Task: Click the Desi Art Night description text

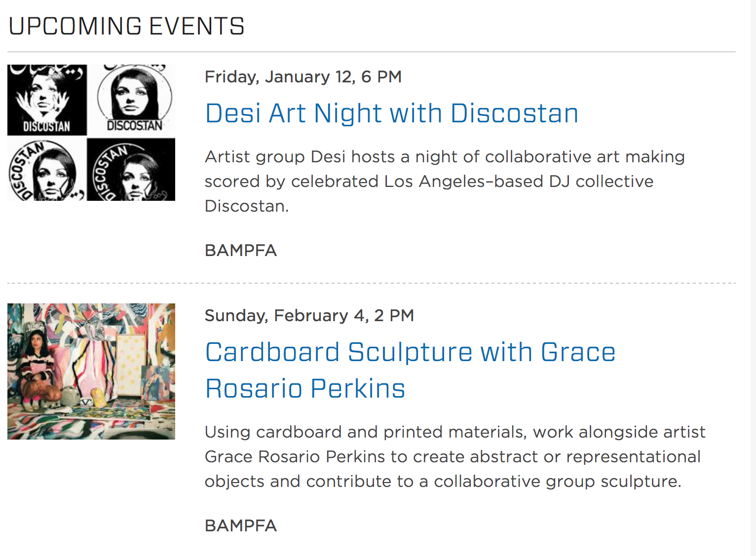Action: tap(445, 181)
